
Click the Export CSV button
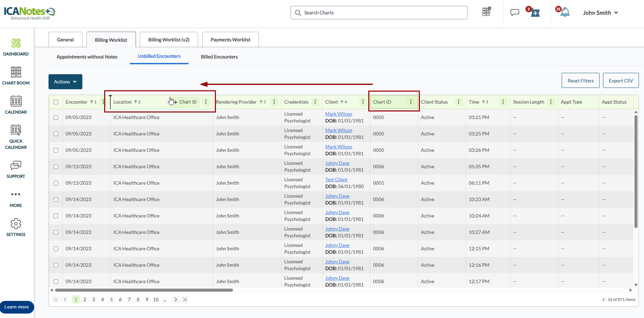point(620,81)
